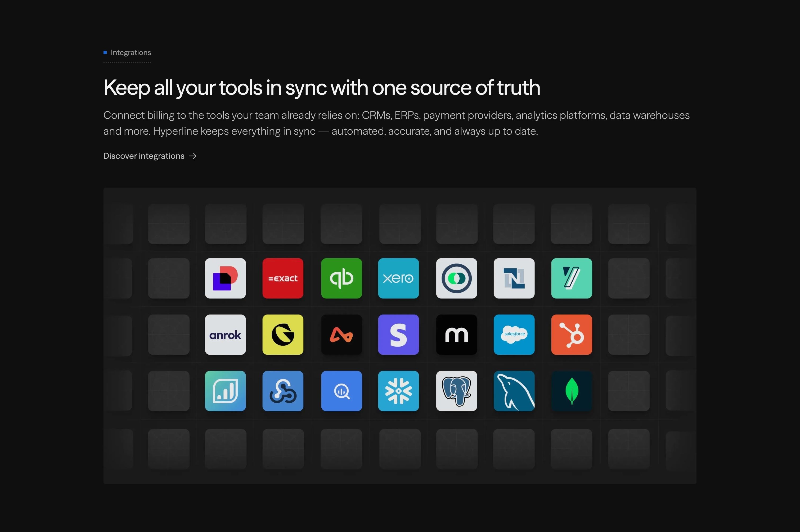Click the arrow next to Discover integrations
The width and height of the screenshot is (800, 532).
point(193,156)
